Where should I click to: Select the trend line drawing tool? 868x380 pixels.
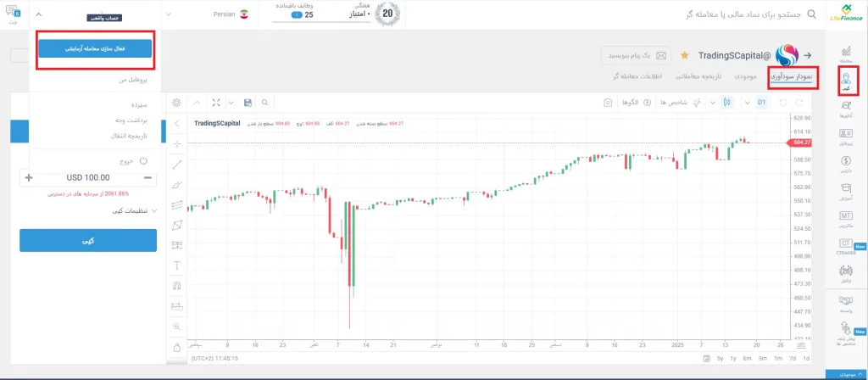coord(176,164)
